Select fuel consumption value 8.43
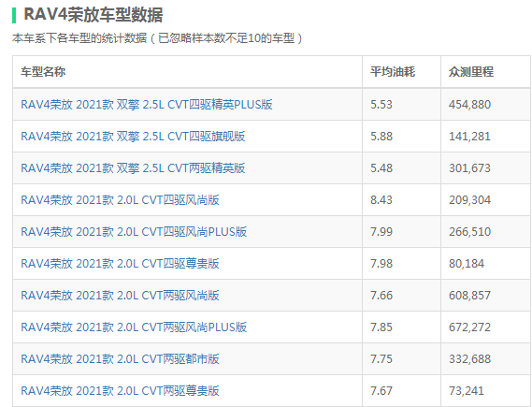Screen dimensions: 532x407 [x=381, y=200]
